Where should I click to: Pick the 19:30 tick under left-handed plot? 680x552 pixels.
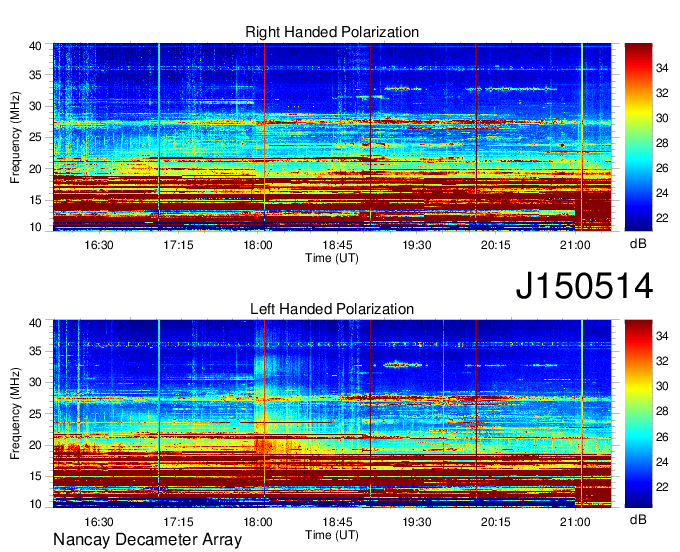[x=417, y=522]
